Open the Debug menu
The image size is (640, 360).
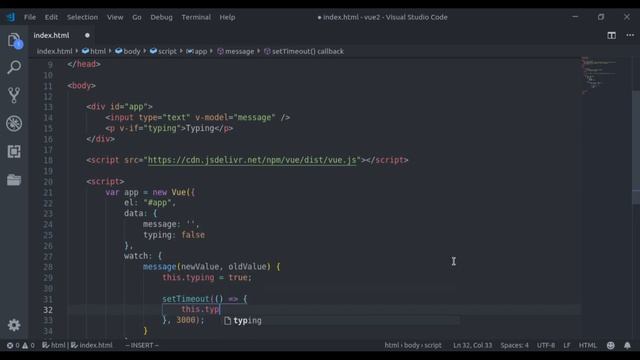click(161, 17)
